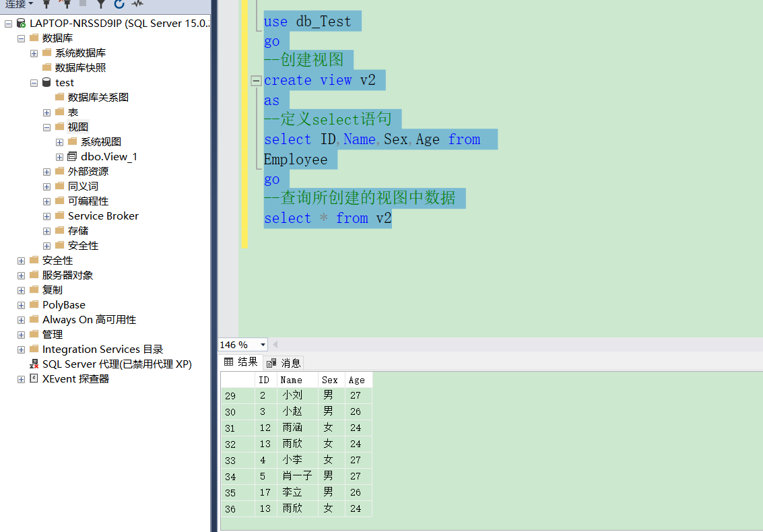Switch to the 结果 tab
The height and width of the screenshot is (532, 763).
coord(241,362)
